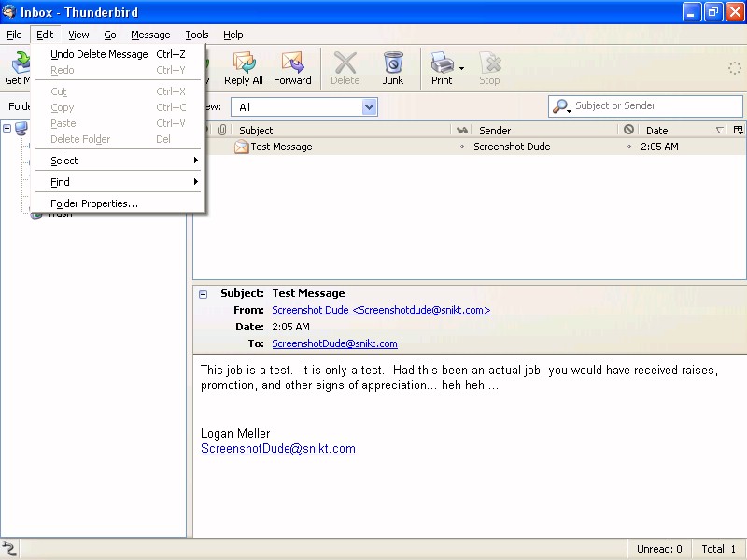Viewport: 747px width, 560px height.
Task: Open the Message menu
Action: (150, 35)
